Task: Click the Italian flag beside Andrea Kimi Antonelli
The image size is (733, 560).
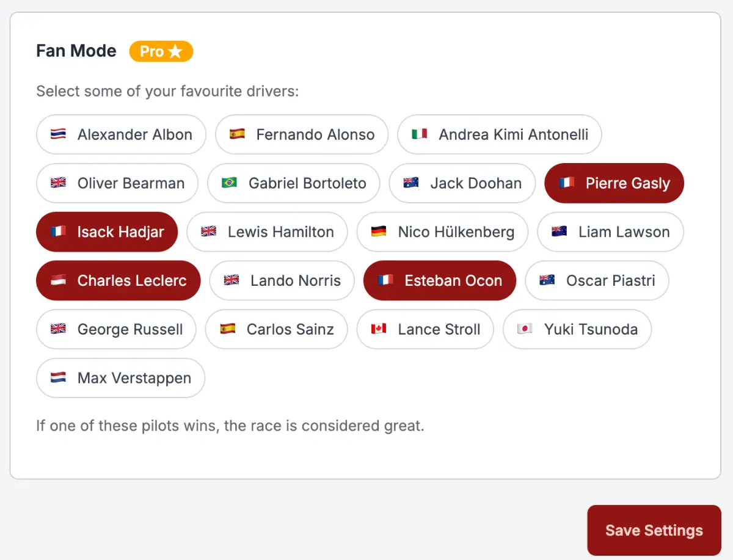Action: [x=419, y=134]
